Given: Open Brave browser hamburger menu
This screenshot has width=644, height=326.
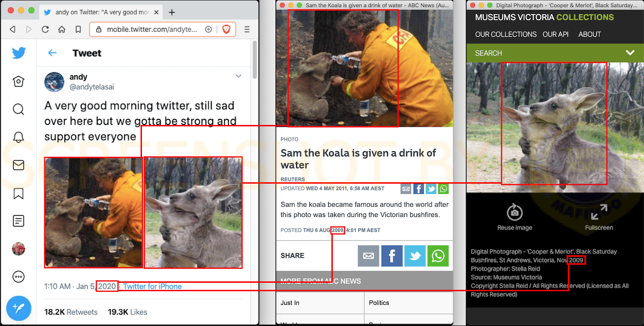Looking at the screenshot, I should (247, 30).
